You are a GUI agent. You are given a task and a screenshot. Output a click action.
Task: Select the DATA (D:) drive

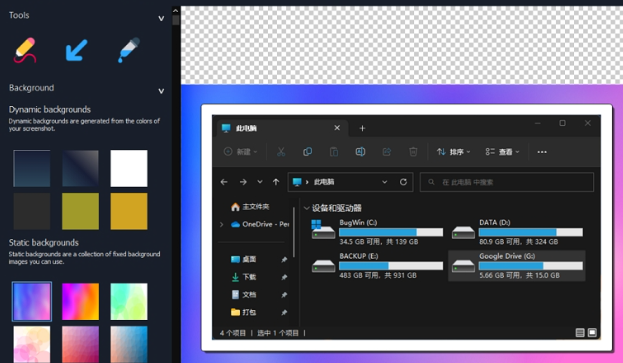(517, 232)
